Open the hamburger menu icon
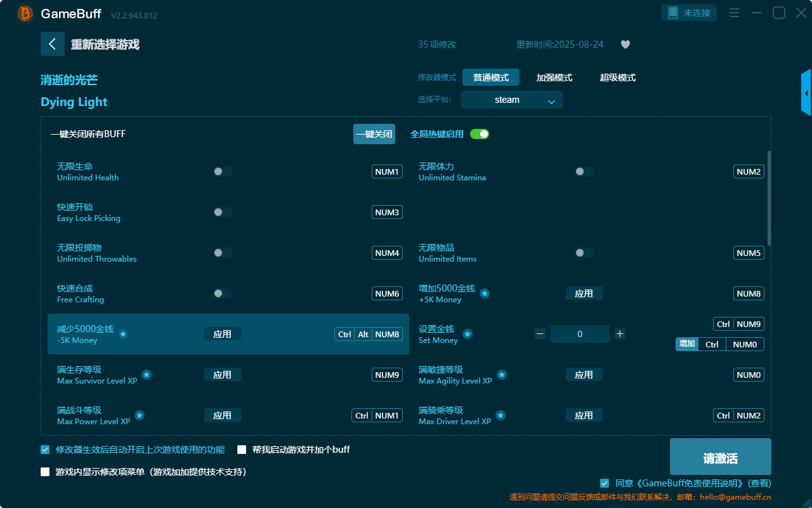The width and height of the screenshot is (812, 508). click(x=734, y=13)
